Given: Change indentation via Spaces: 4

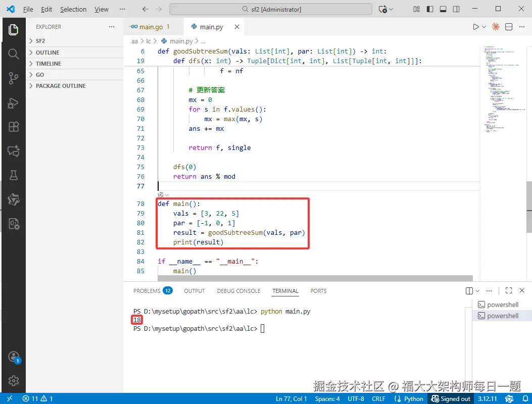Looking at the screenshot, I should tap(327, 398).
